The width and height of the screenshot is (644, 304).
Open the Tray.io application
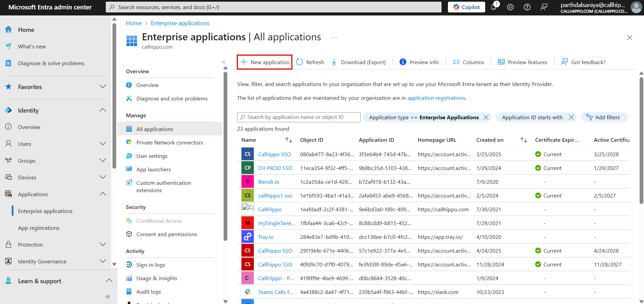[x=266, y=237]
